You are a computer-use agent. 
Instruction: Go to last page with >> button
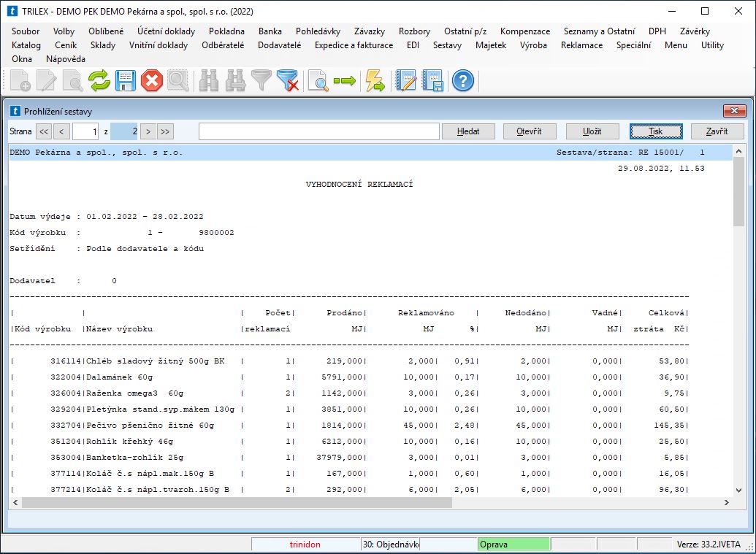[165, 131]
